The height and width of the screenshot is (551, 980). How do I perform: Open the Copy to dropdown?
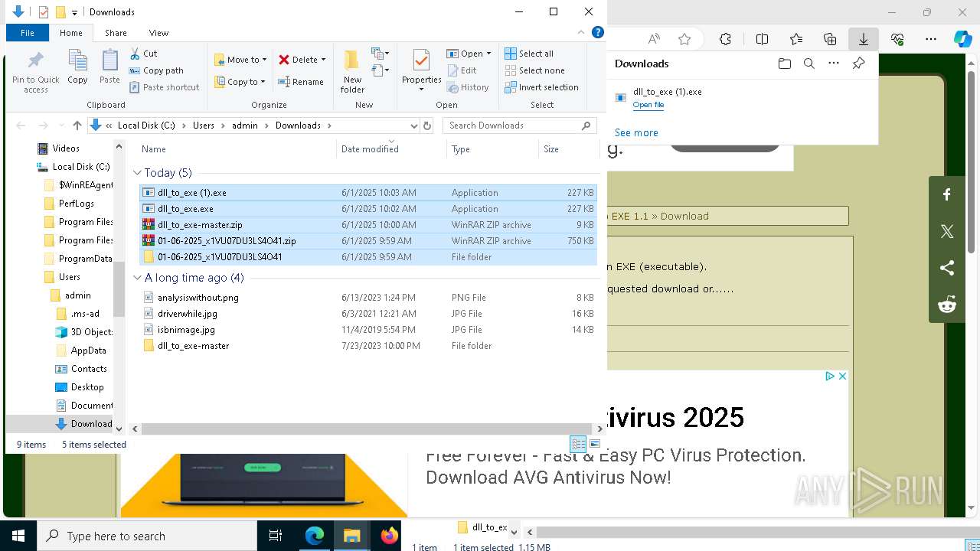240,82
